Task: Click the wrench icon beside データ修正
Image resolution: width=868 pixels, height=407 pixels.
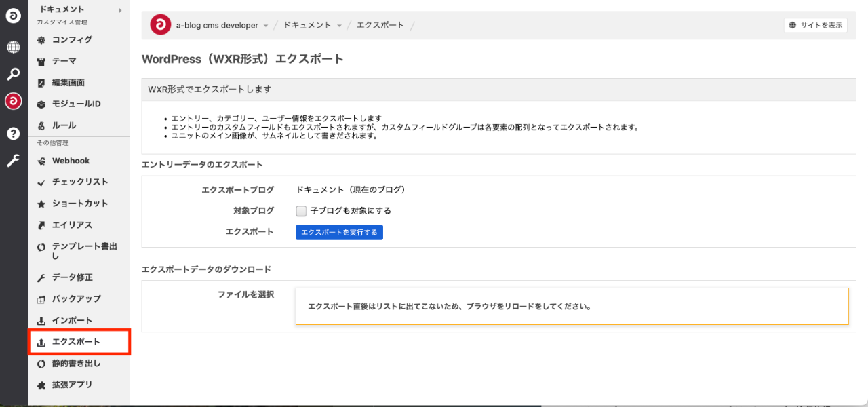Action: (41, 277)
